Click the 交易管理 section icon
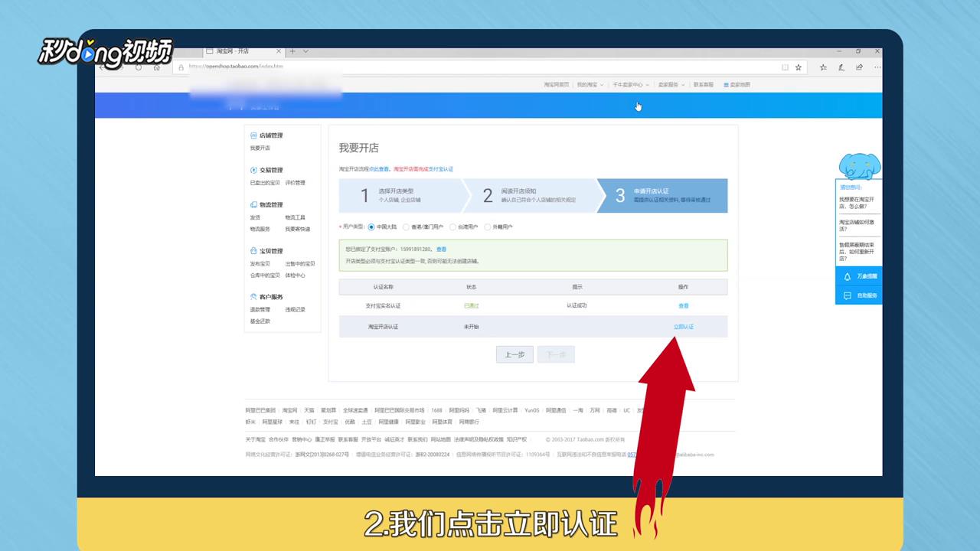The height and width of the screenshot is (551, 980). [253, 170]
